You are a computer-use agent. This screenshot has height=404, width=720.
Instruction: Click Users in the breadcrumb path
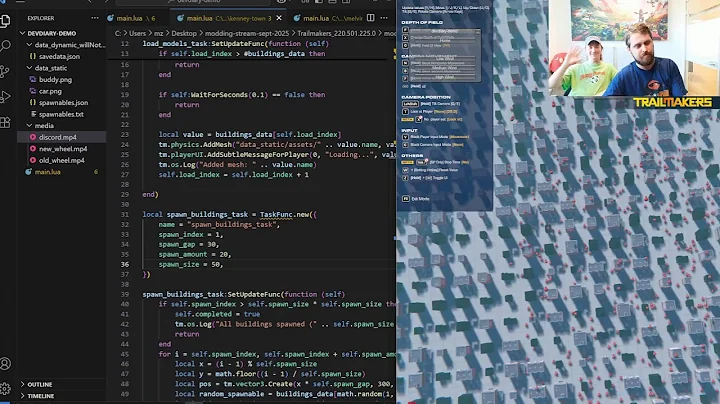[137, 33]
